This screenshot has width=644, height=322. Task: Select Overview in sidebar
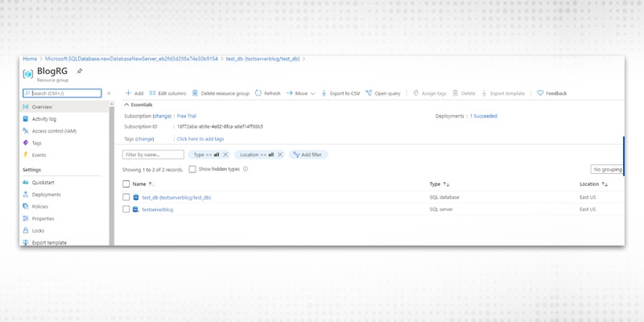point(64,107)
